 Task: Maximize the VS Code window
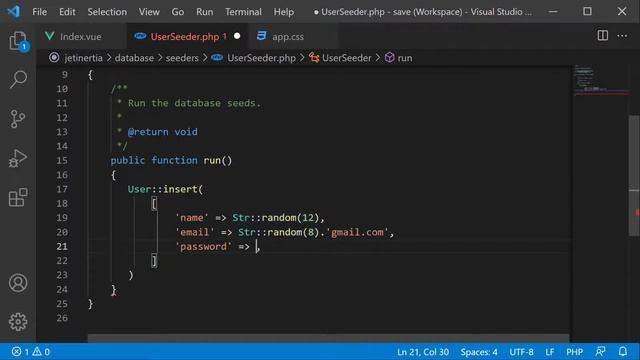pos(587,11)
